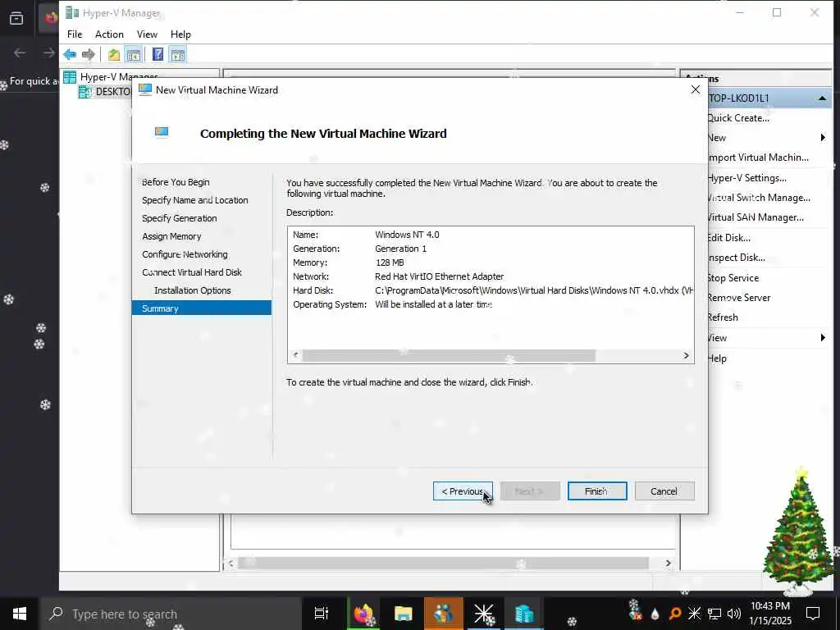Expand the View submenu arrow in Actions

click(823, 337)
